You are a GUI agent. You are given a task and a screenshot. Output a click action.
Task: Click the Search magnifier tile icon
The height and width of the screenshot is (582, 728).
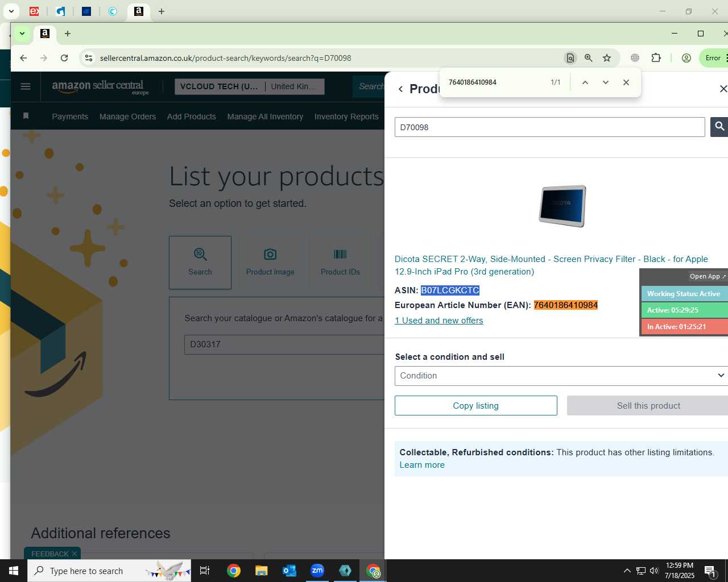pyautogui.click(x=200, y=254)
